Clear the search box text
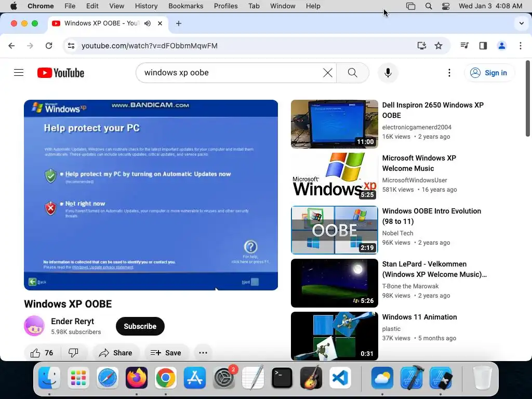 tap(327, 73)
